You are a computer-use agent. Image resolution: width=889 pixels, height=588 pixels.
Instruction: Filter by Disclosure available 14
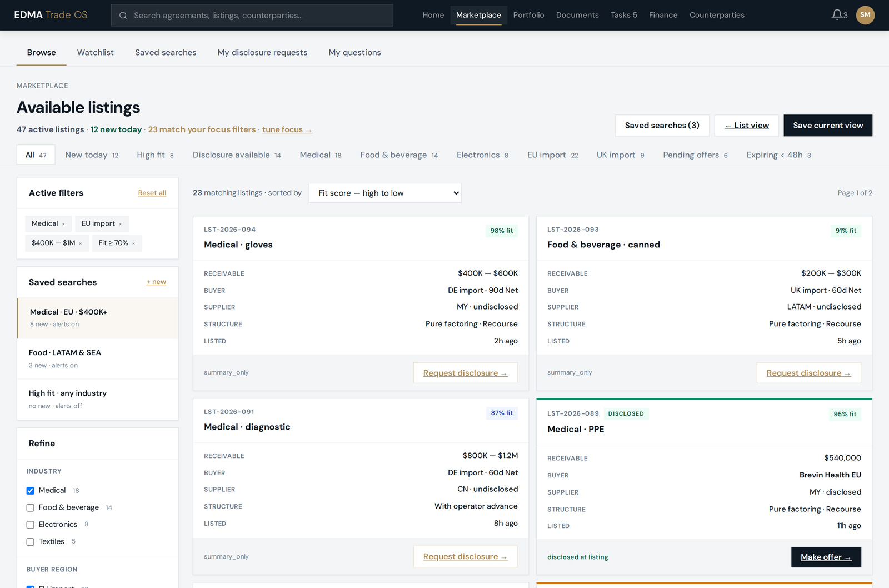tap(237, 155)
